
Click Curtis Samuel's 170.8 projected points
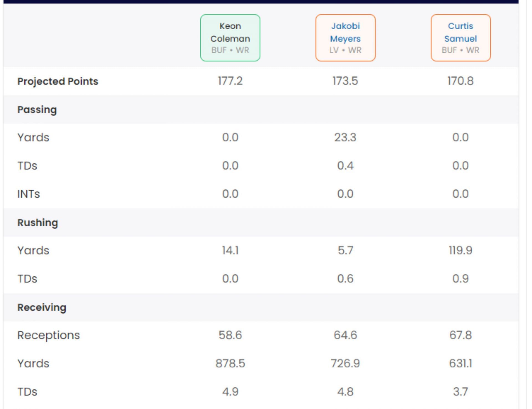(x=461, y=81)
